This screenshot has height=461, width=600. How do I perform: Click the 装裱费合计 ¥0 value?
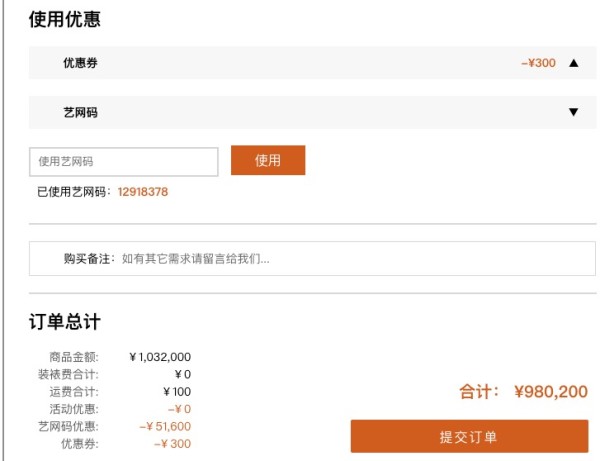(183, 374)
